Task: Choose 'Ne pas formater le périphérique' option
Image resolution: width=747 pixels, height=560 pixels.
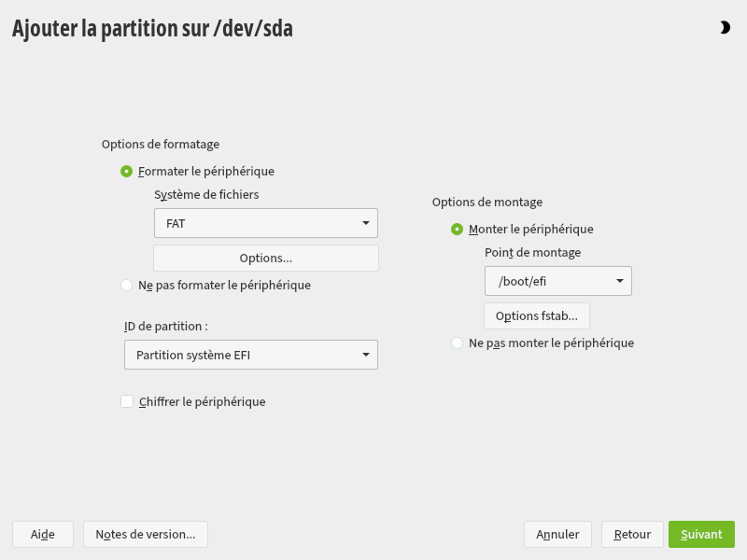Action: point(127,286)
